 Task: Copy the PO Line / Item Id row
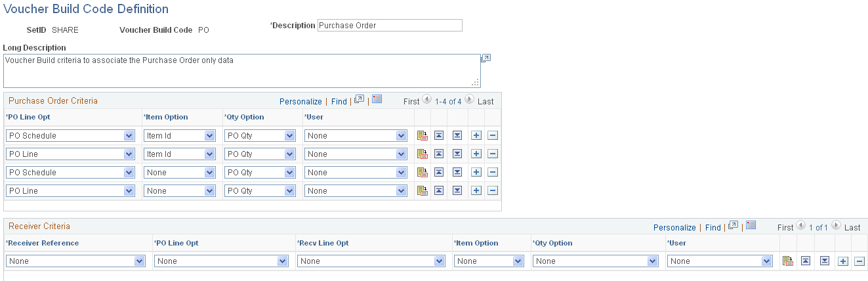423,154
